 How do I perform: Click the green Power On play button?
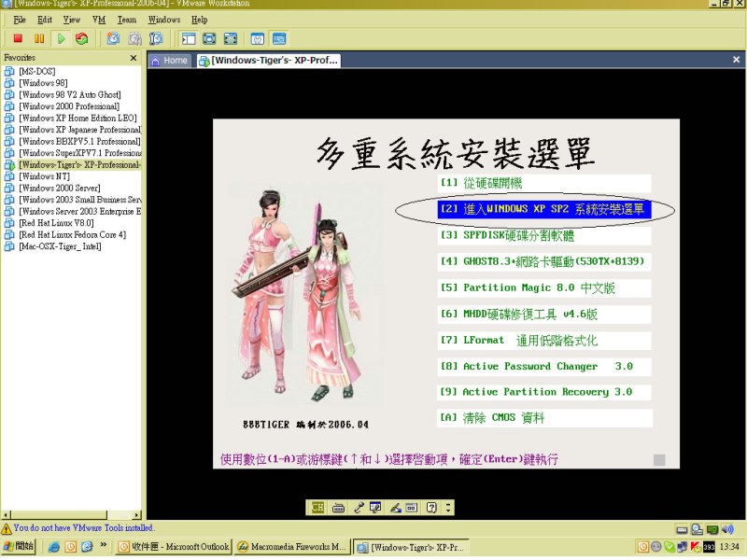click(x=61, y=38)
